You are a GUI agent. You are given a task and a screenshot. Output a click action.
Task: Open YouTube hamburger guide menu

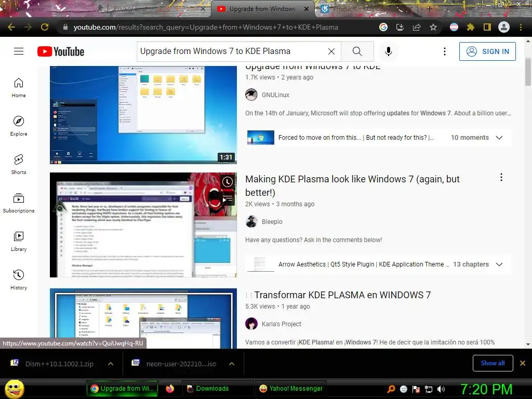(x=19, y=51)
